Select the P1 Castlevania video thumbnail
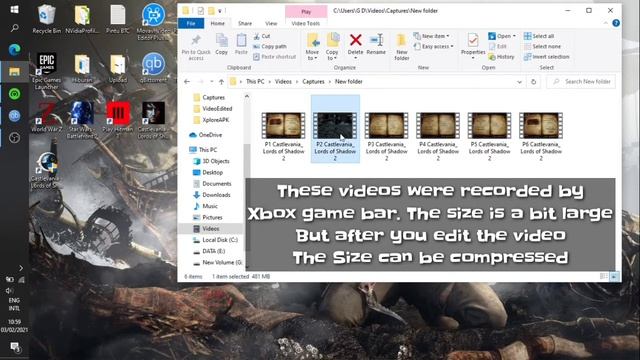This screenshot has width=640, height=360. pos(283,126)
